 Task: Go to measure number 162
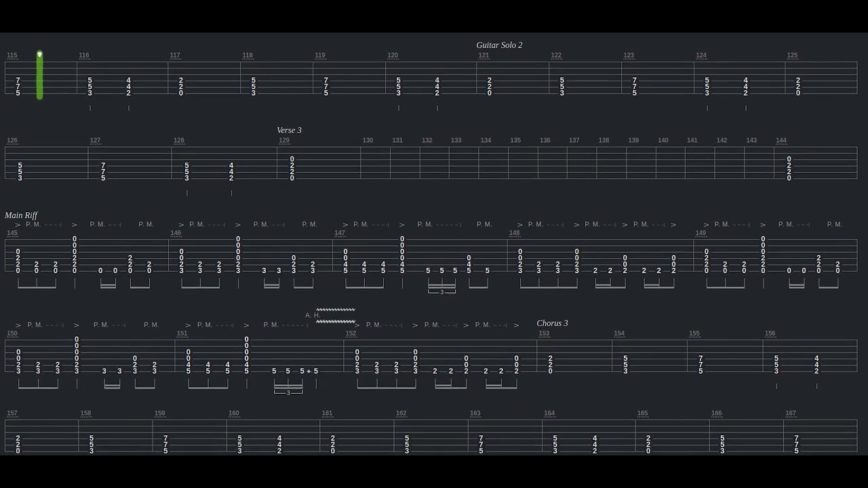(401, 413)
